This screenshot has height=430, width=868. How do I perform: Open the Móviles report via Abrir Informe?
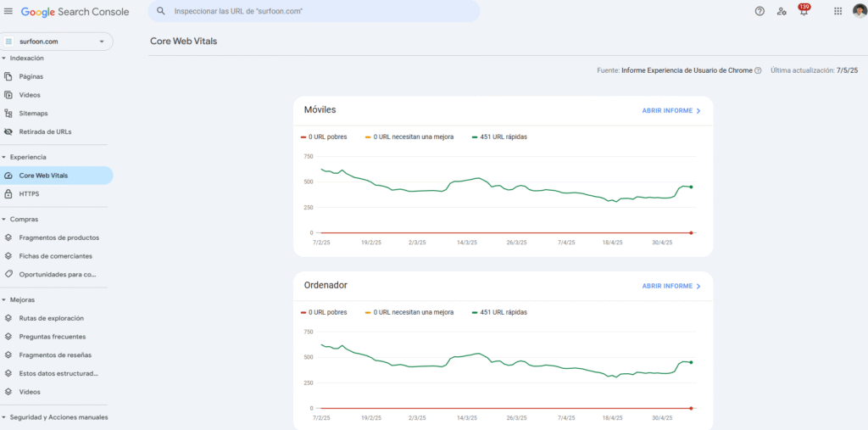671,110
